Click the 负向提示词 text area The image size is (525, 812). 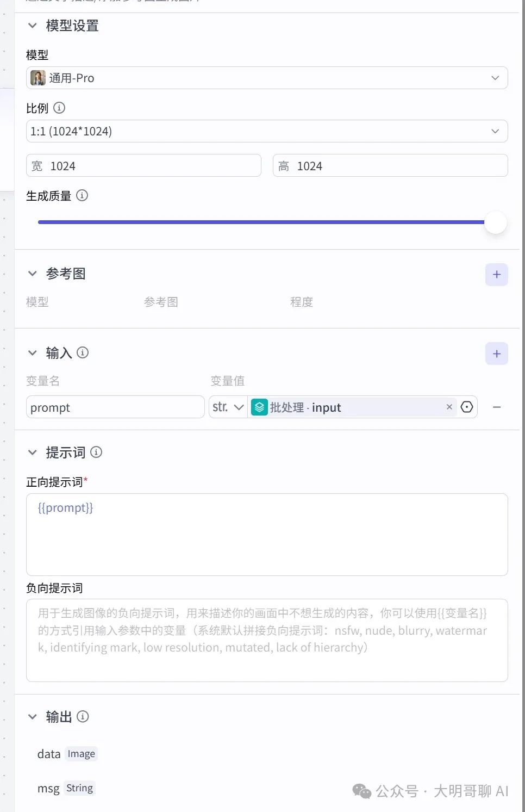[x=266, y=640]
